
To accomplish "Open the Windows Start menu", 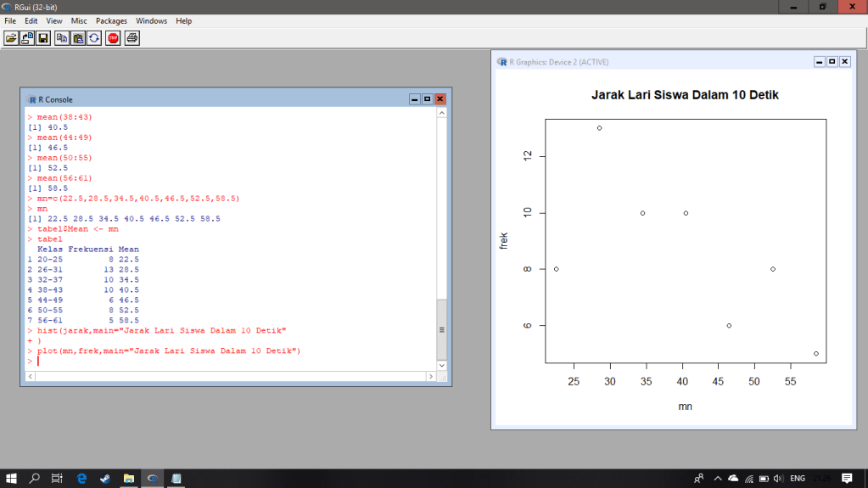I will pos(12,479).
